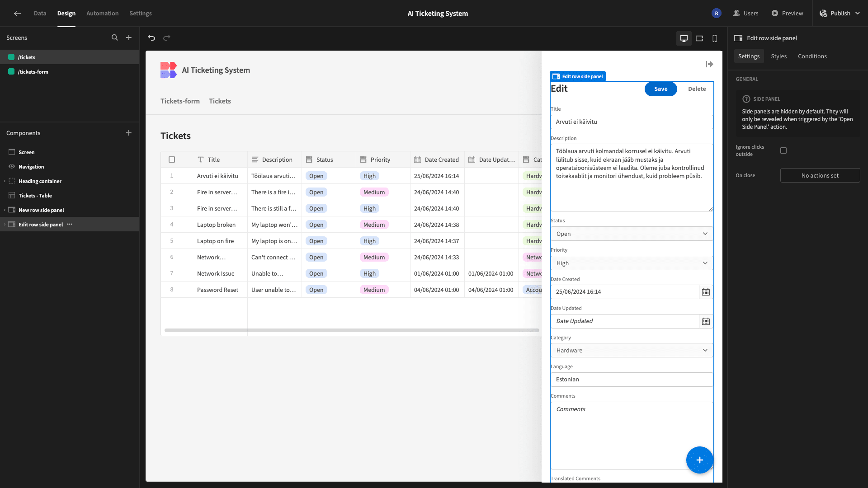
Task: Close side panel with arrow icon
Action: [709, 65]
